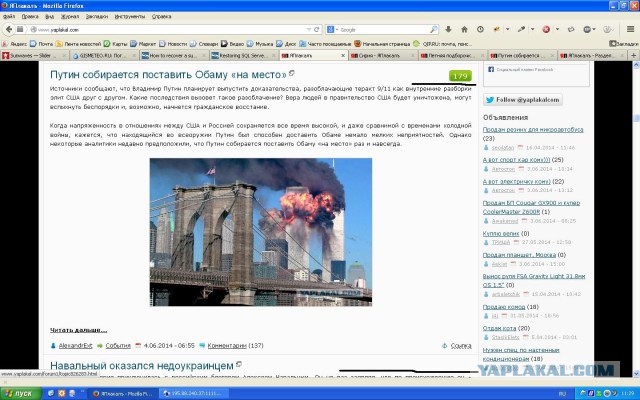Open the Музыка bookmark
The height and width of the screenshot is (400, 640).
[260, 44]
